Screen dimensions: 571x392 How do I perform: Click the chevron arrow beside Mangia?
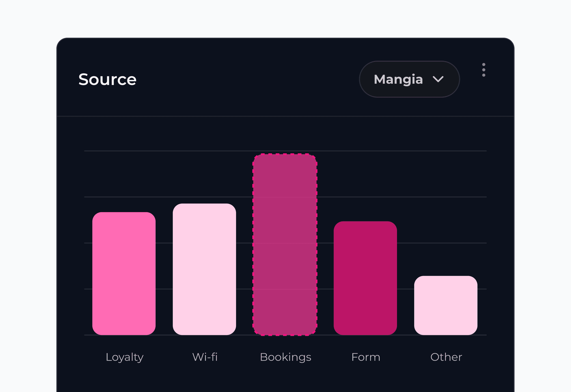coord(438,79)
